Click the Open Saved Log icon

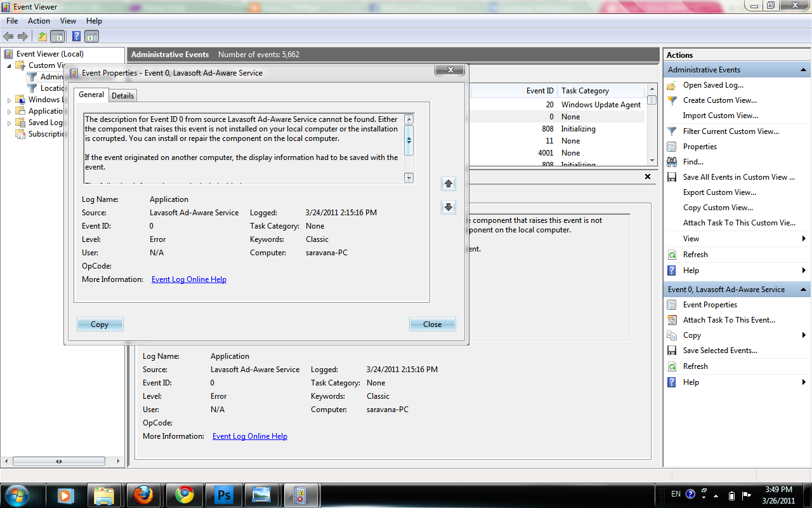pyautogui.click(x=672, y=85)
